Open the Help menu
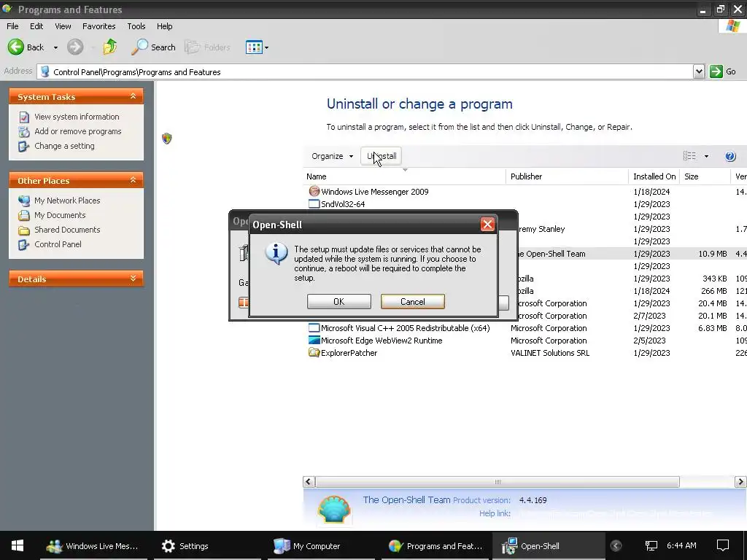The height and width of the screenshot is (560, 747). (x=165, y=26)
